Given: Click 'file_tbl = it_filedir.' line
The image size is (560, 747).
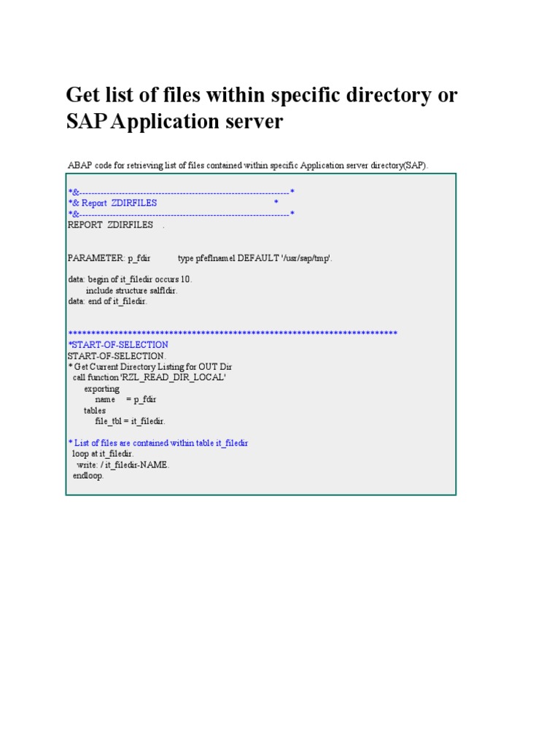Looking at the screenshot, I should (x=130, y=422).
